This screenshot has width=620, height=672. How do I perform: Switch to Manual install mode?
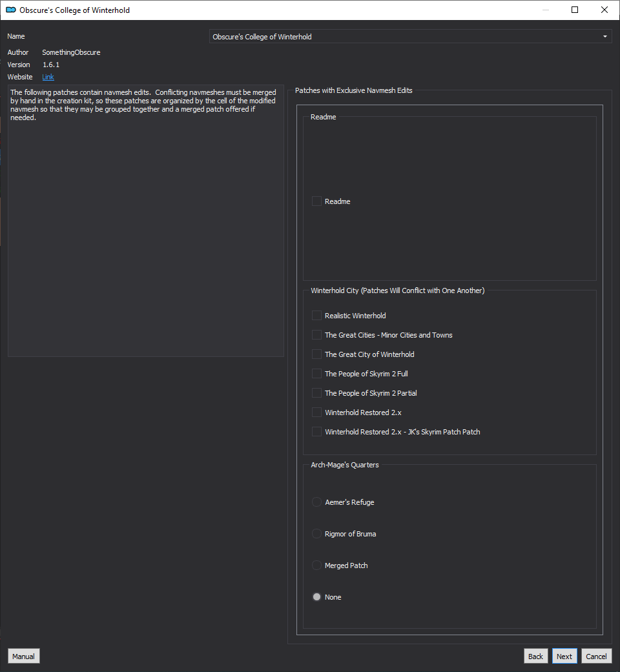point(24,656)
